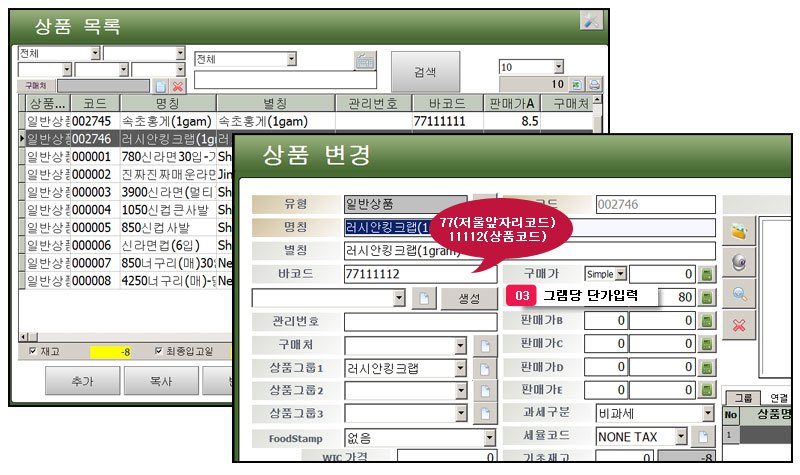Toggle 최종입고일 checkbox
The image size is (800, 475).
tap(159, 351)
